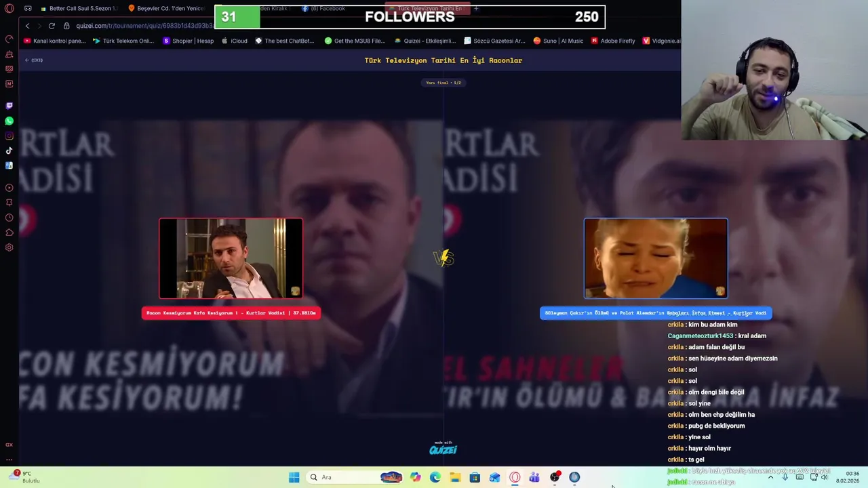The width and height of the screenshot is (868, 488).
Task: Open the player icon in the sidebar
Action: click(x=9, y=188)
